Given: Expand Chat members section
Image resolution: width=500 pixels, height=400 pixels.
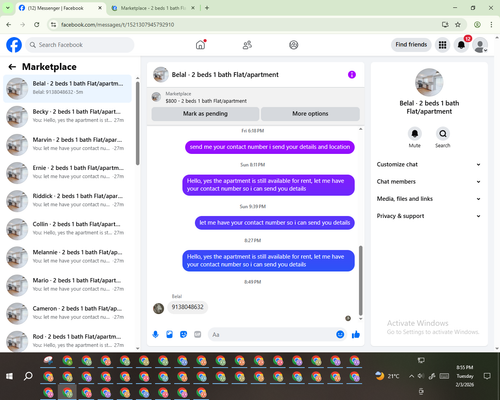Looking at the screenshot, I should click(x=429, y=182).
